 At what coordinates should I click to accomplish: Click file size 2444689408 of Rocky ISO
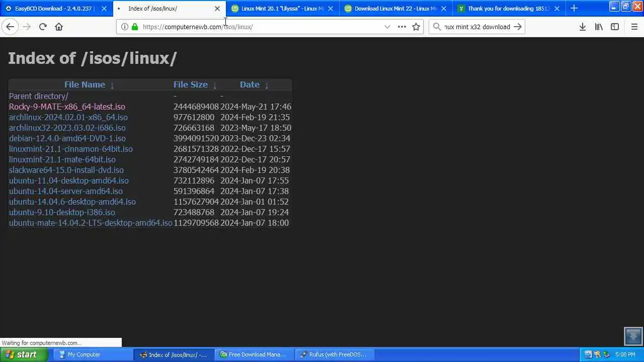[196, 107]
